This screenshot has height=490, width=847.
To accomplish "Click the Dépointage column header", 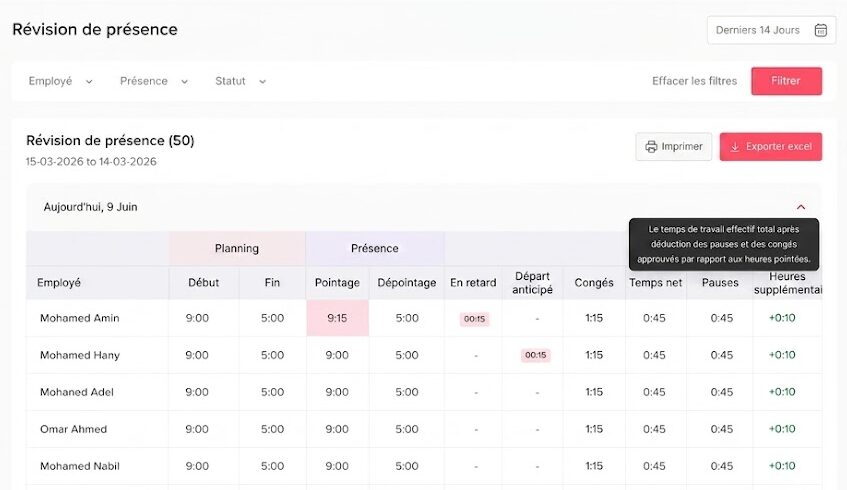I will [407, 283].
